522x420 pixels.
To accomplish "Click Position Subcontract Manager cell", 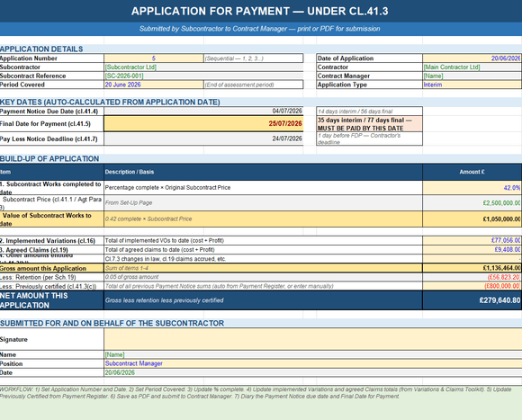I will [313, 363].
